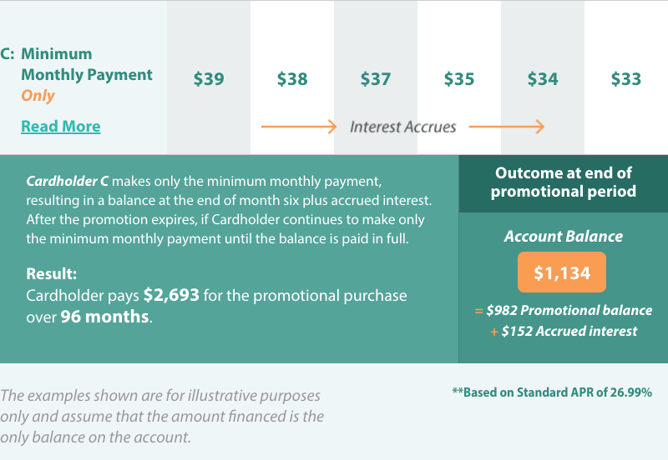Click the Account Balance heading
Viewport: 668px width, 460px height.
[563, 236]
